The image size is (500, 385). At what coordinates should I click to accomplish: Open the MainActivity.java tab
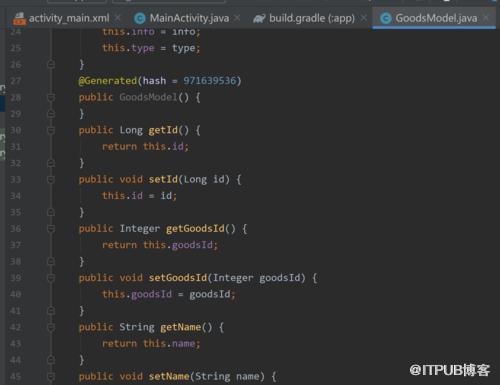coord(186,18)
